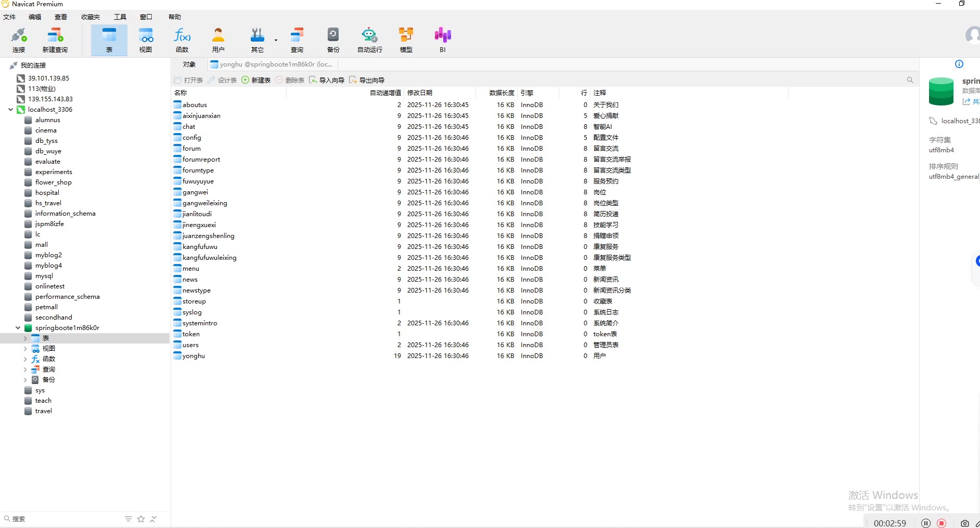Expand the 备份 backups tree node
This screenshot has height=528, width=980.
tap(25, 380)
